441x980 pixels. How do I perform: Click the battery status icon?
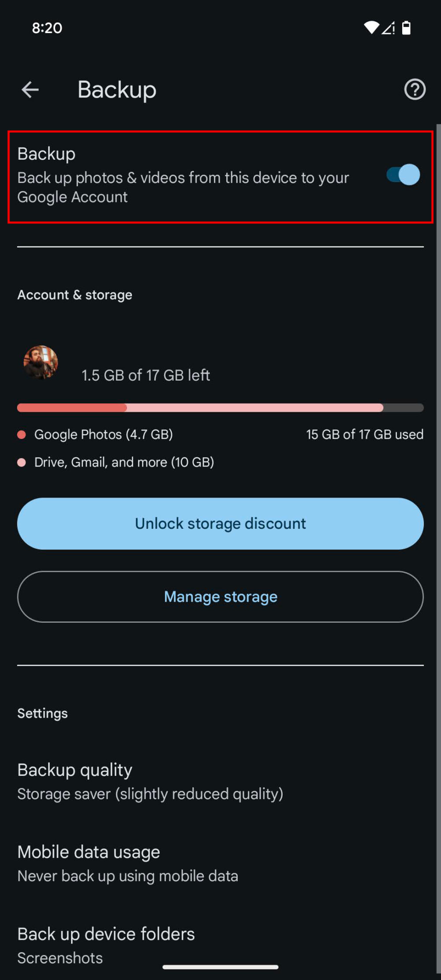click(406, 27)
